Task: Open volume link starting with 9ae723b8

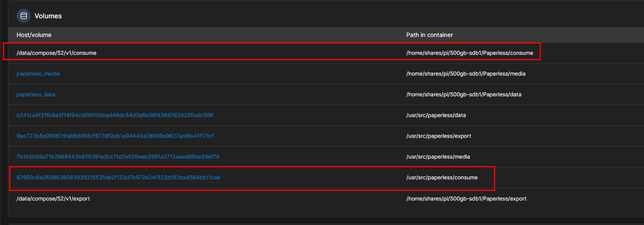Action: 115,136
